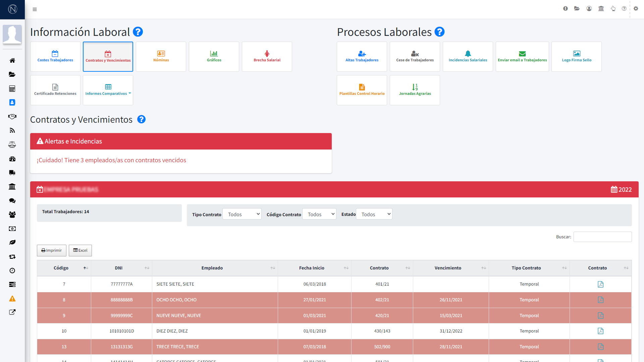Image resolution: width=644 pixels, height=362 pixels.
Task: Expand Informes Comparativos dropdown tile
Action: (108, 90)
